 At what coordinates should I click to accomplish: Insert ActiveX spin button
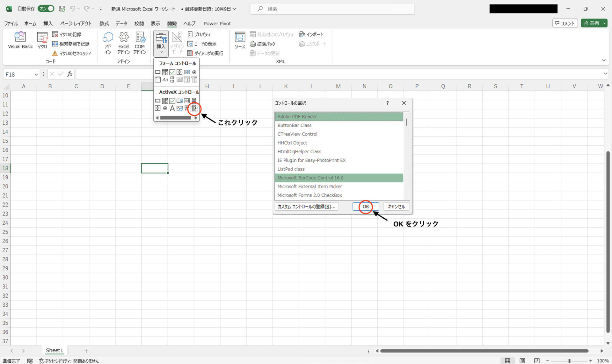158,108
